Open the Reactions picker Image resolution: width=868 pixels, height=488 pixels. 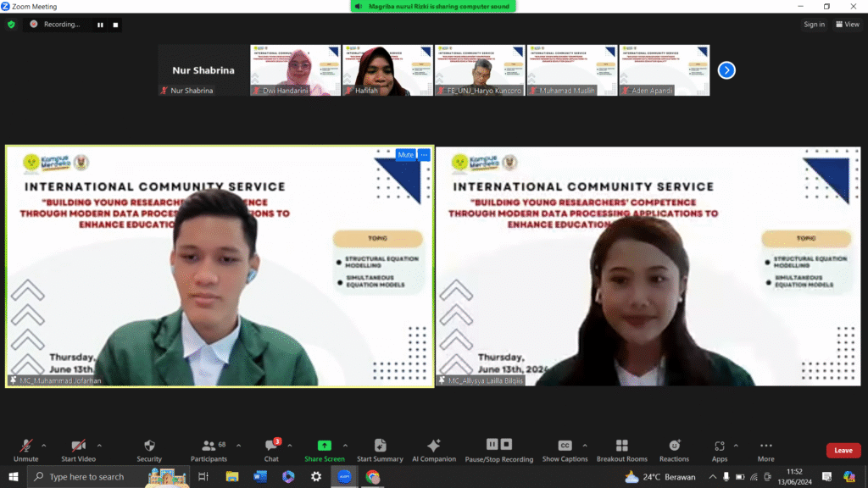(x=674, y=450)
